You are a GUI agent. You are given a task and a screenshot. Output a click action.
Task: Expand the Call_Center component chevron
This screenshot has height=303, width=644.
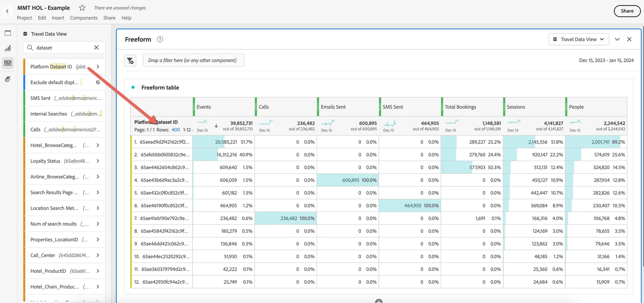[98, 255]
